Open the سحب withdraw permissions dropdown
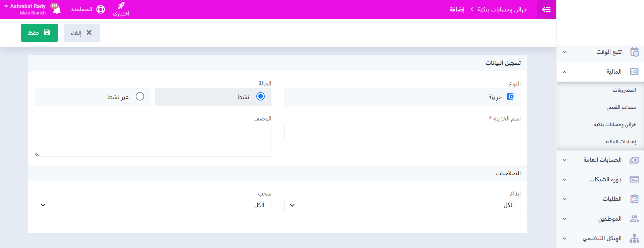 (x=153, y=205)
